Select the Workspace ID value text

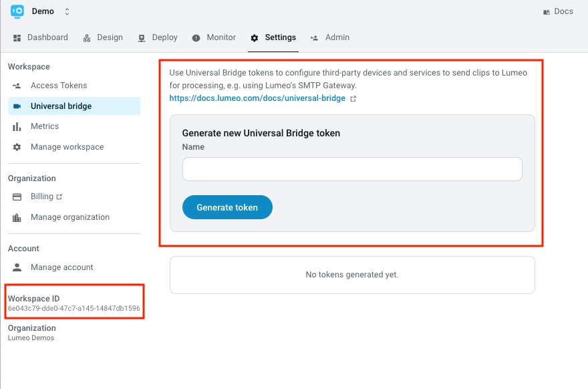[74, 308]
